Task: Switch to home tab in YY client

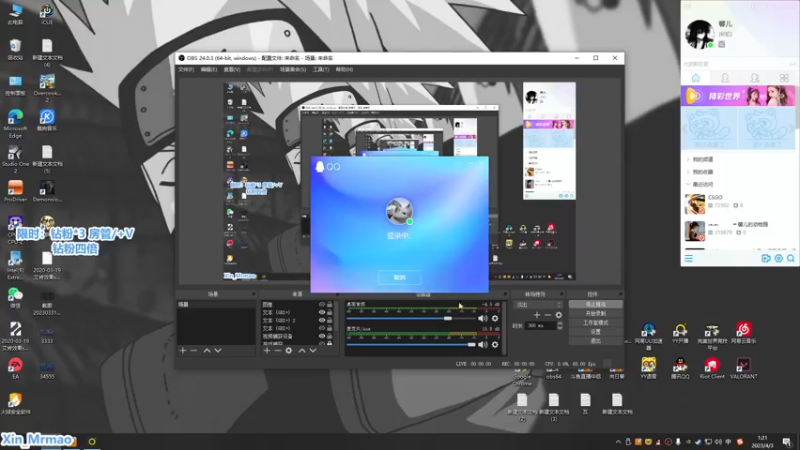Action: click(695, 78)
